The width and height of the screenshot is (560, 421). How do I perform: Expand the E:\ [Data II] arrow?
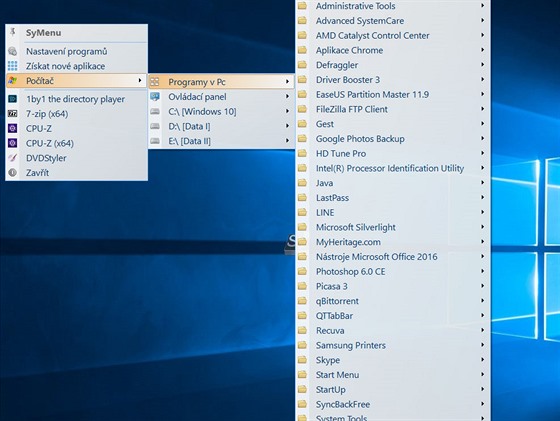click(x=287, y=141)
